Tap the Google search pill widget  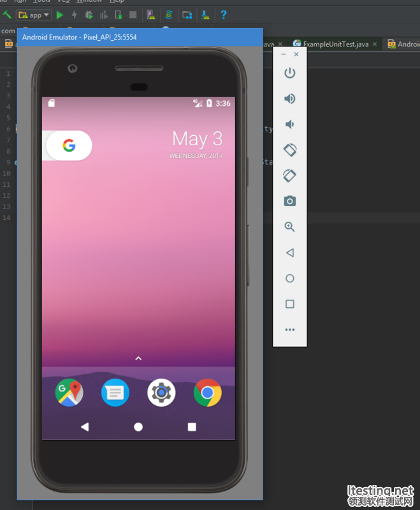[x=69, y=145]
